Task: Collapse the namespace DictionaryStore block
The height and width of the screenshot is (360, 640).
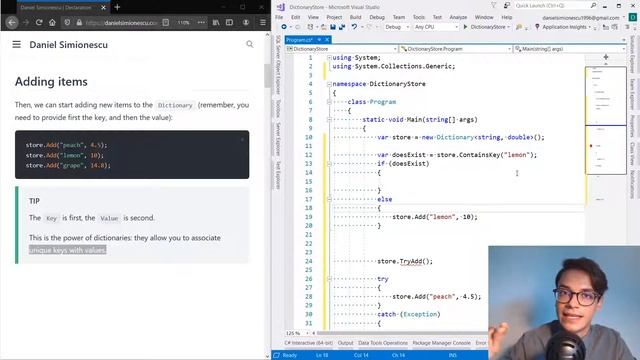Action: (329, 84)
